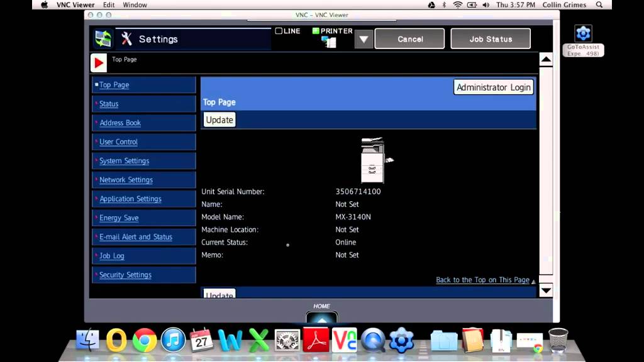
Task: Open the Top Page sidebar link
Action: 114,85
